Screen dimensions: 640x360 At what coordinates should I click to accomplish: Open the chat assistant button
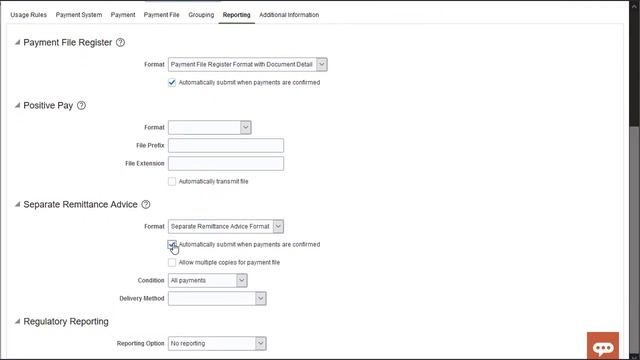[603, 347]
